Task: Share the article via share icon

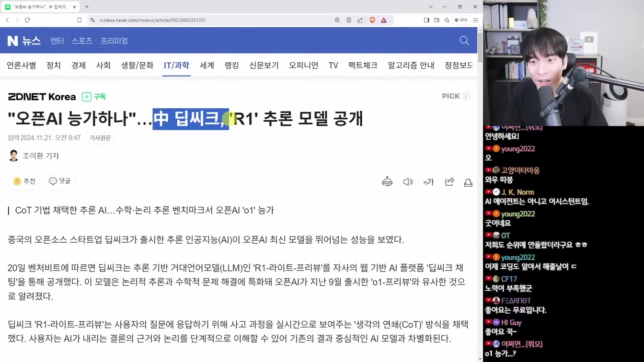Action: [x=449, y=182]
